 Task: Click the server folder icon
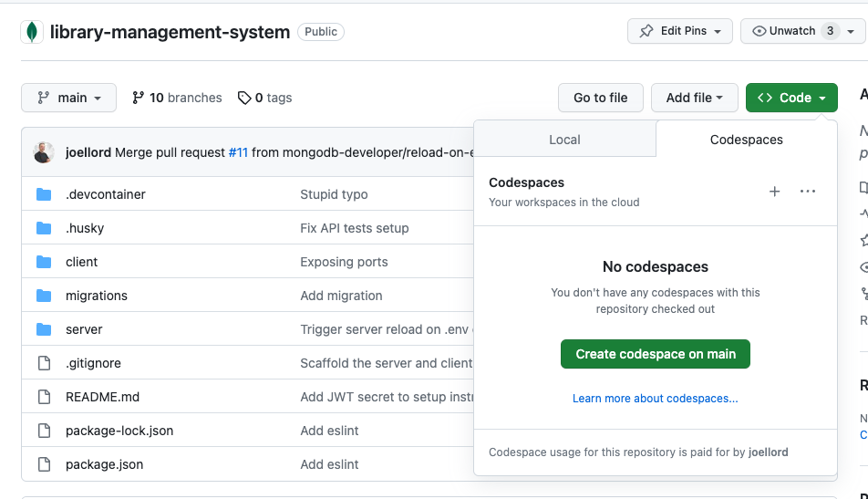(44, 329)
